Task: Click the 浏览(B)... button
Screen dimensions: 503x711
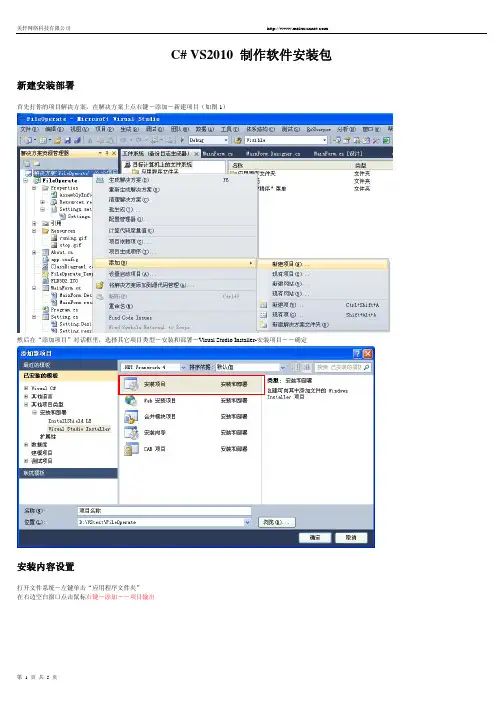Action: click(x=277, y=522)
